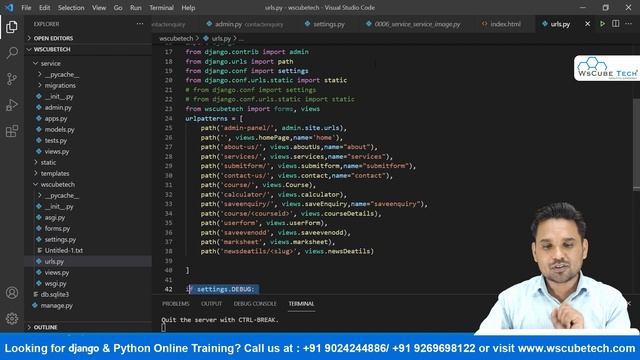Open the Run and Debug view icon
Image resolution: width=640 pixels, height=360 pixels.
12,105
